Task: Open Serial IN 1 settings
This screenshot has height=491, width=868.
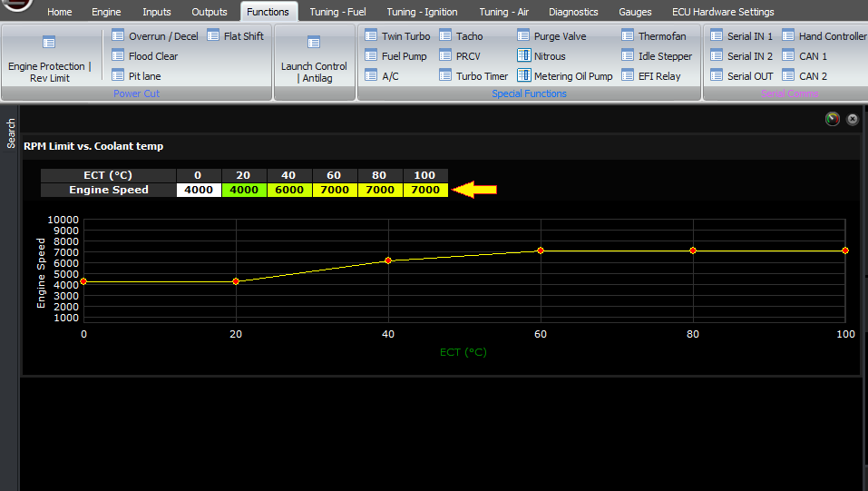Action: coord(741,36)
